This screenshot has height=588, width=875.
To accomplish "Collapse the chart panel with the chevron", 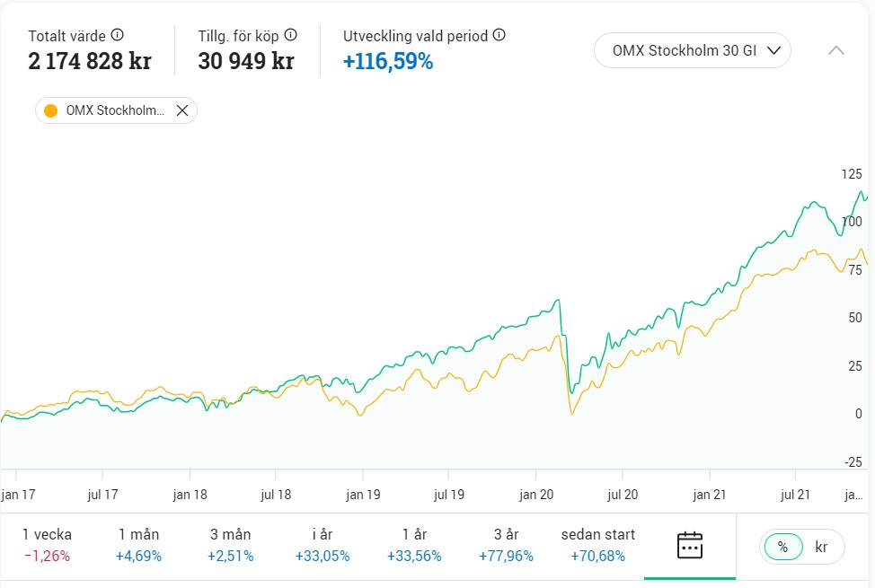I will [835, 50].
